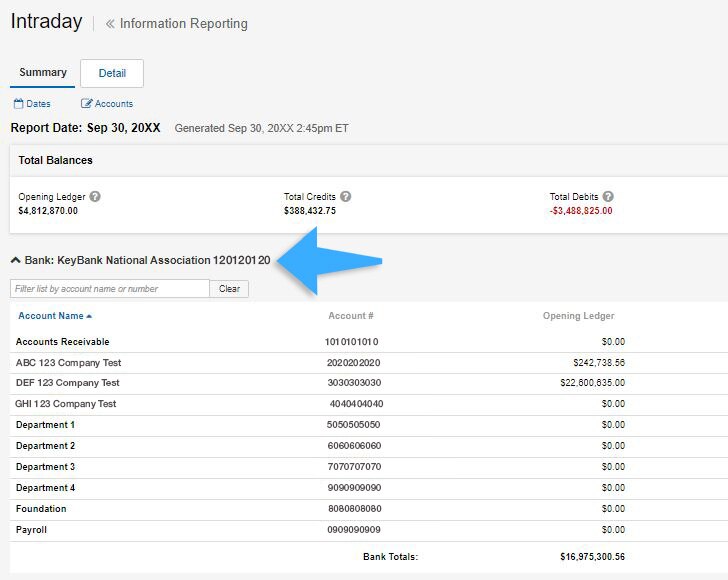
Task: Open help icon for Opening Ledger
Action: tap(95, 197)
